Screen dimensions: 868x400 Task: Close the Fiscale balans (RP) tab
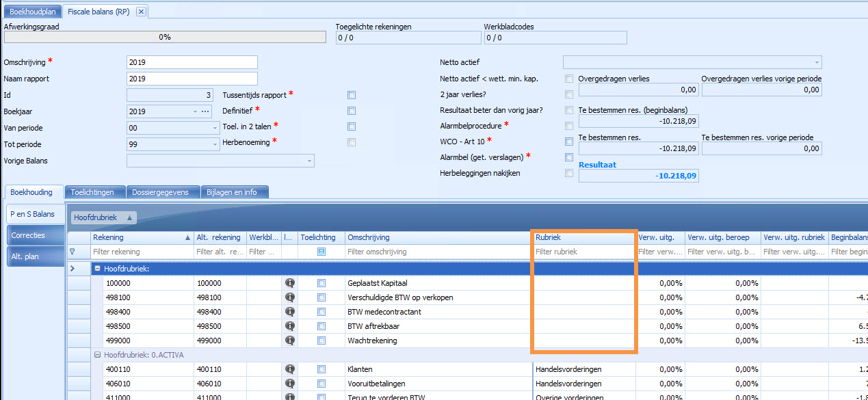[x=140, y=12]
